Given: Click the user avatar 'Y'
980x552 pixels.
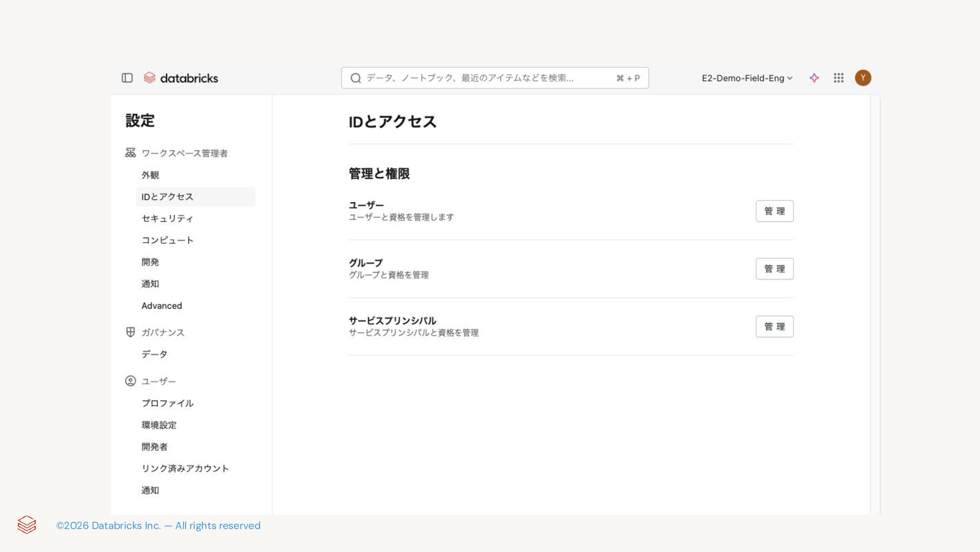Looking at the screenshot, I should pyautogui.click(x=862, y=78).
